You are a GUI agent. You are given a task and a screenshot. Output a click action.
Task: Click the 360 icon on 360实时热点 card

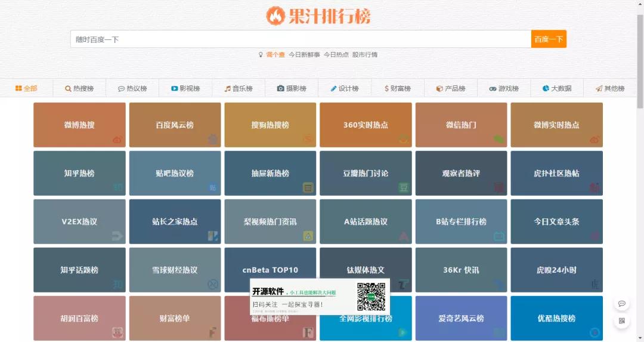404,139
